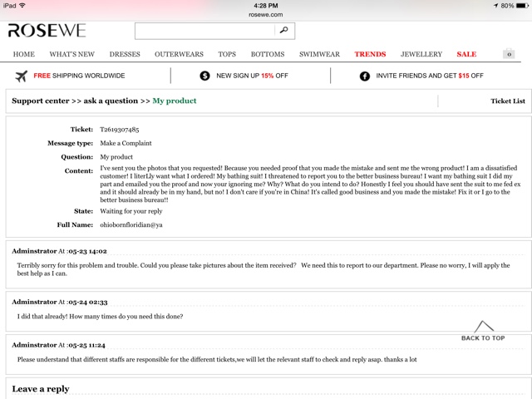The image size is (532, 399).
Task: Open the BOTTOMS menu
Action: coord(268,54)
